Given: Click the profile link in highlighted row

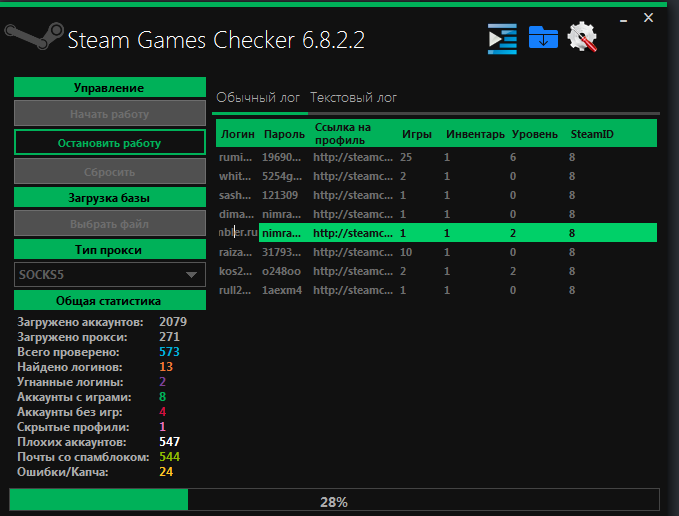Looking at the screenshot, I should (x=353, y=233).
